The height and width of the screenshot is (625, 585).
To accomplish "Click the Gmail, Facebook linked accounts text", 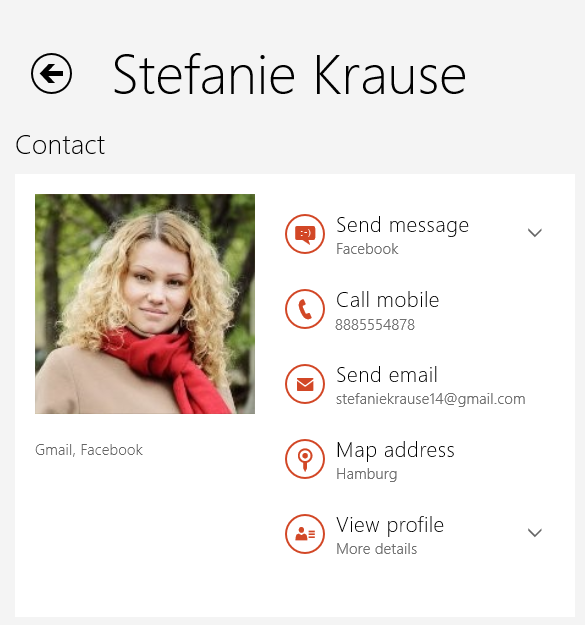I will 89,450.
